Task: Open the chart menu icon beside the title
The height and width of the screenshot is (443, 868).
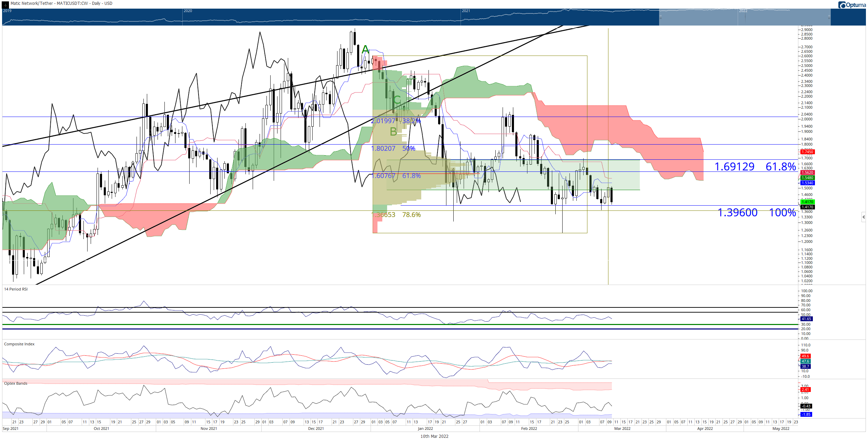Action: click(5, 4)
